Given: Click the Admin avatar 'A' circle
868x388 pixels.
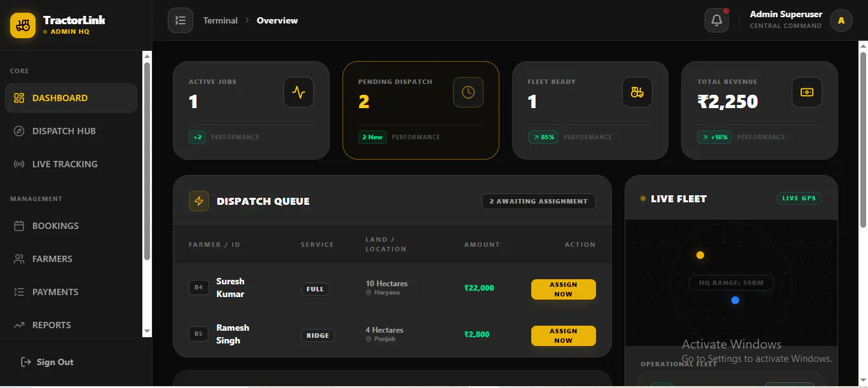Looking at the screenshot, I should (x=841, y=20).
